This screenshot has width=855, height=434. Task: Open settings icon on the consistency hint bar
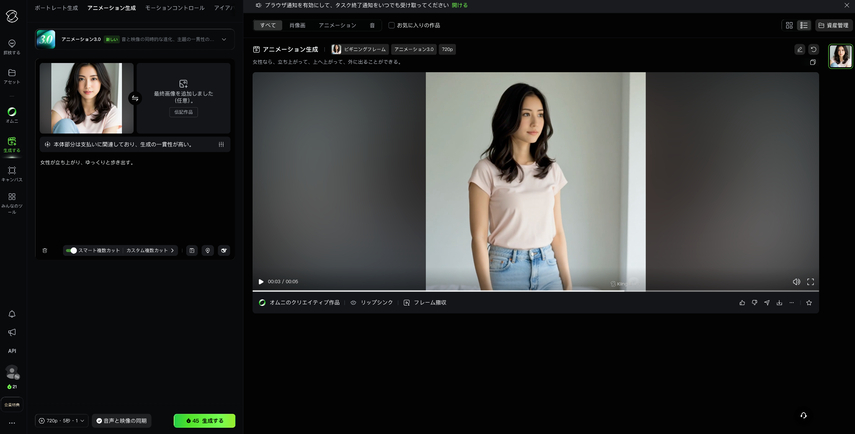coord(221,144)
